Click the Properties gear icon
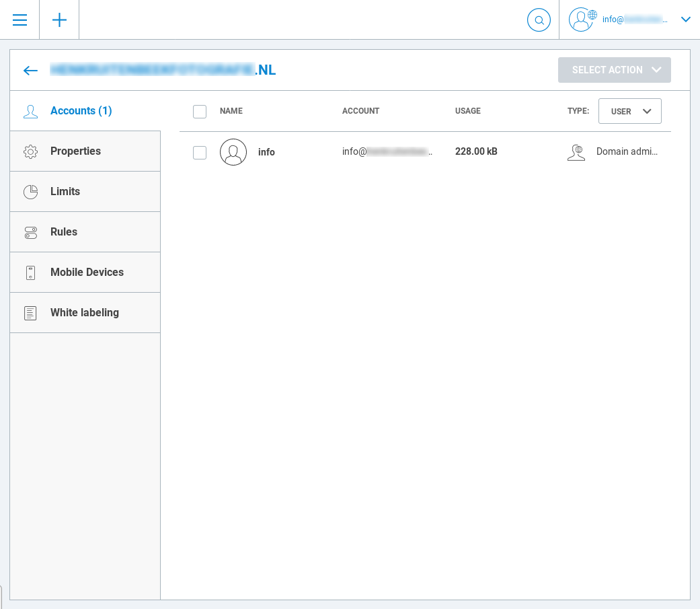 coord(30,151)
